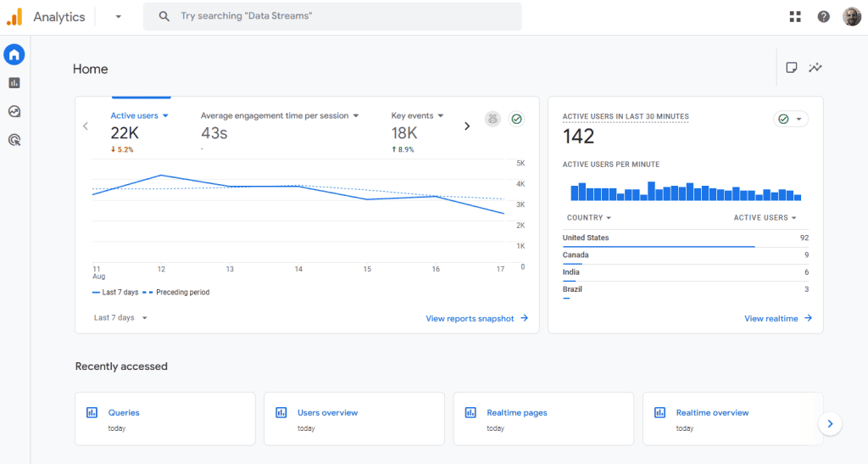Click the Help question mark icon
The width and height of the screenshot is (868, 464).
pos(823,17)
